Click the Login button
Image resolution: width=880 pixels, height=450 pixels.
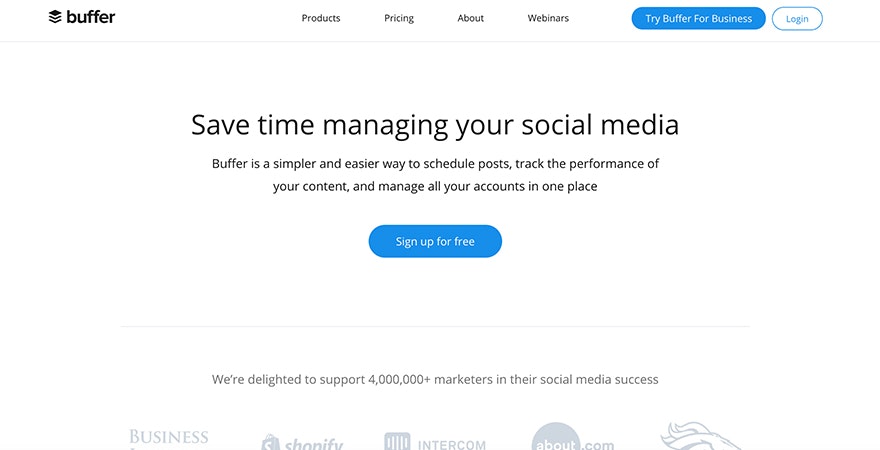[x=797, y=19]
